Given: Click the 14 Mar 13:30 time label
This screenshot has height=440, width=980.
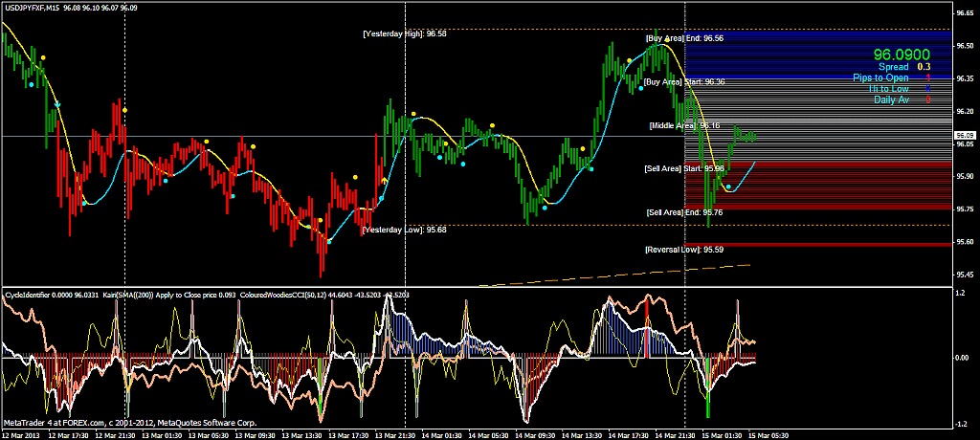Looking at the screenshot, I should pos(582,435).
